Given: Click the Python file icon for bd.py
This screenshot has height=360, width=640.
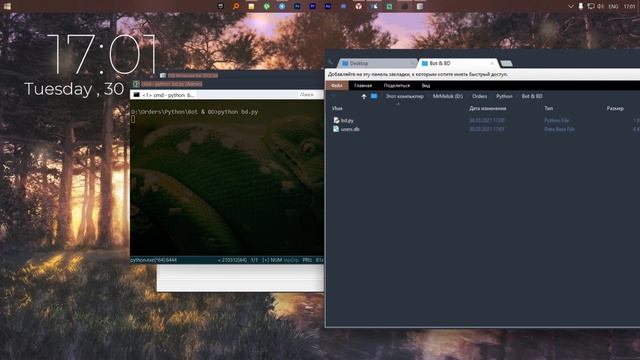Looking at the screenshot, I should 336,120.
